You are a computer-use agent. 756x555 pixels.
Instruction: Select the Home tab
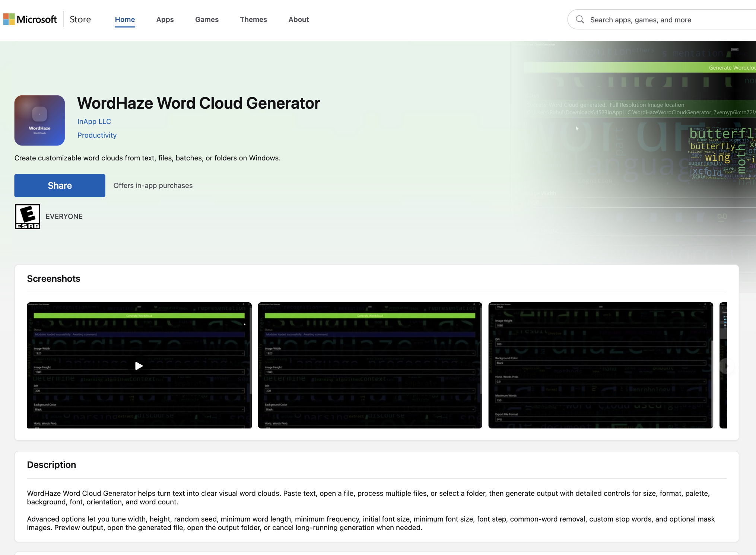pyautogui.click(x=125, y=19)
